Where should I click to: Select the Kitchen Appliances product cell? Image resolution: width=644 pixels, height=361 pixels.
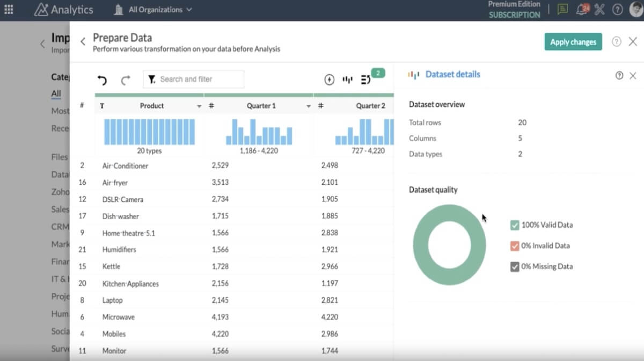click(130, 284)
